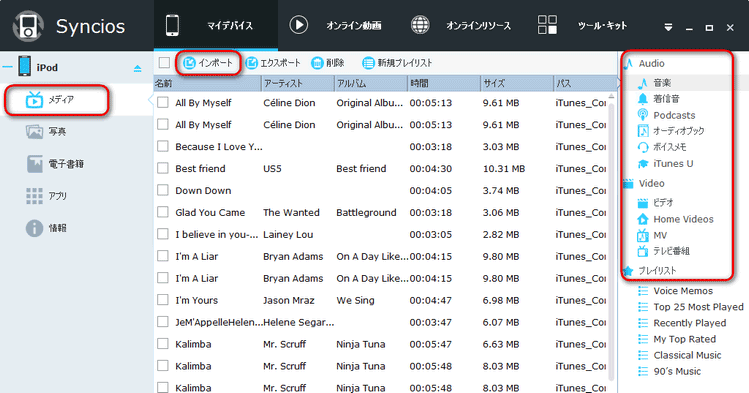Image resolution: width=749 pixels, height=393 pixels.
Task: Check the Because I Love Y... row checkbox
Action: 163,146
